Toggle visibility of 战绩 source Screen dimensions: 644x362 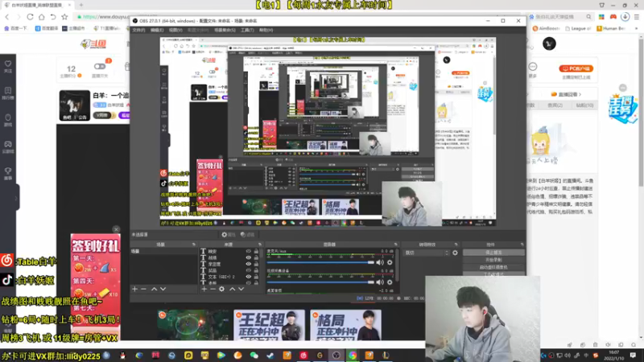248,257
